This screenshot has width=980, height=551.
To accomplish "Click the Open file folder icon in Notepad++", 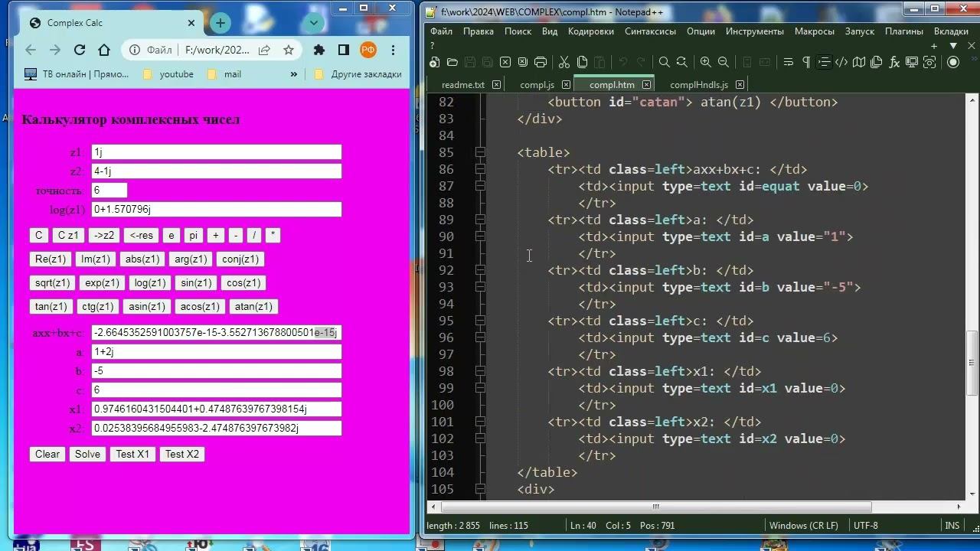I will click(452, 62).
